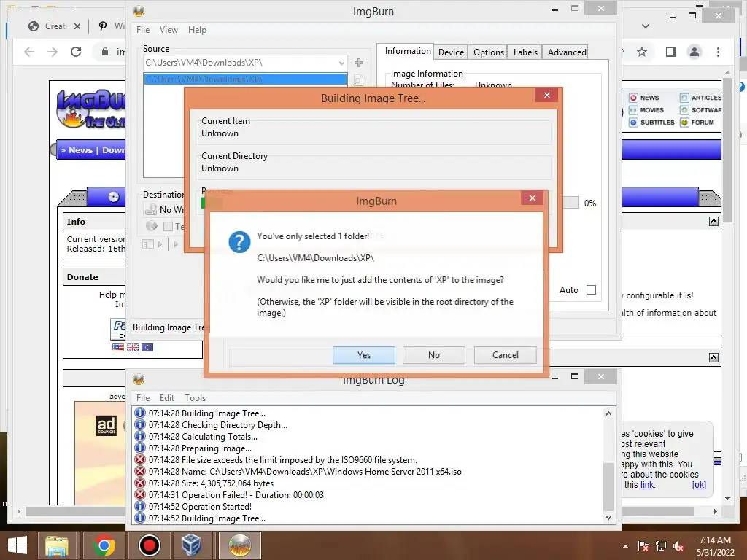Switch to the Device tab
The height and width of the screenshot is (560, 747).
[451, 52]
